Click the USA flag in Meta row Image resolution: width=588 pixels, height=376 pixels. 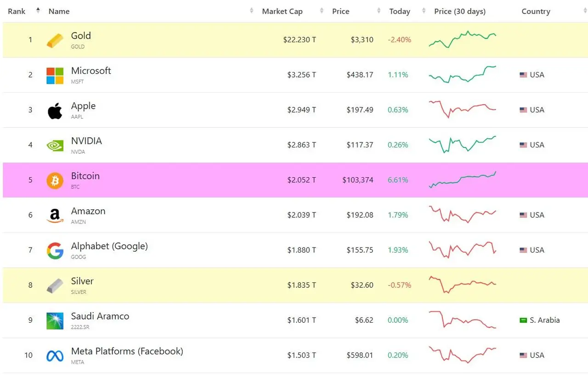coord(523,355)
